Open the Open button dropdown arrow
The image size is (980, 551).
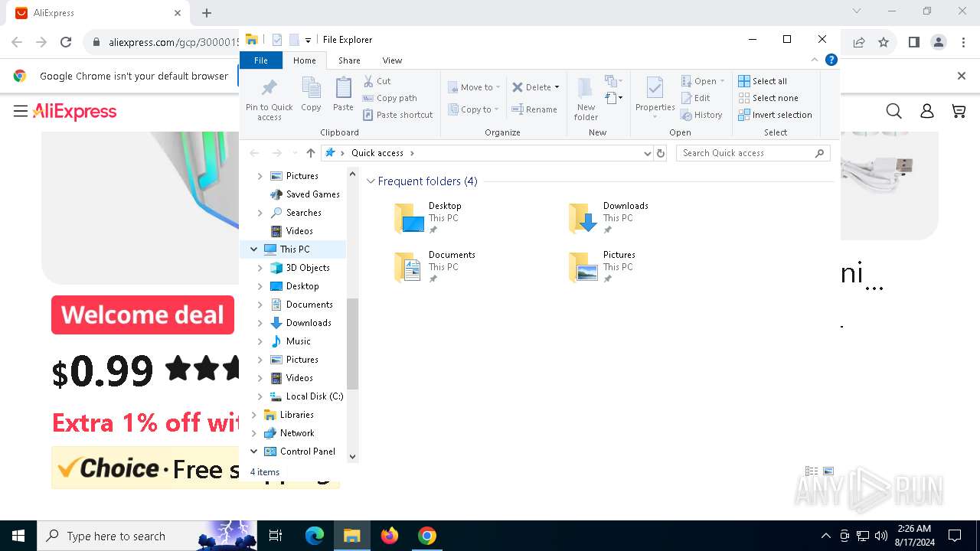click(x=722, y=81)
